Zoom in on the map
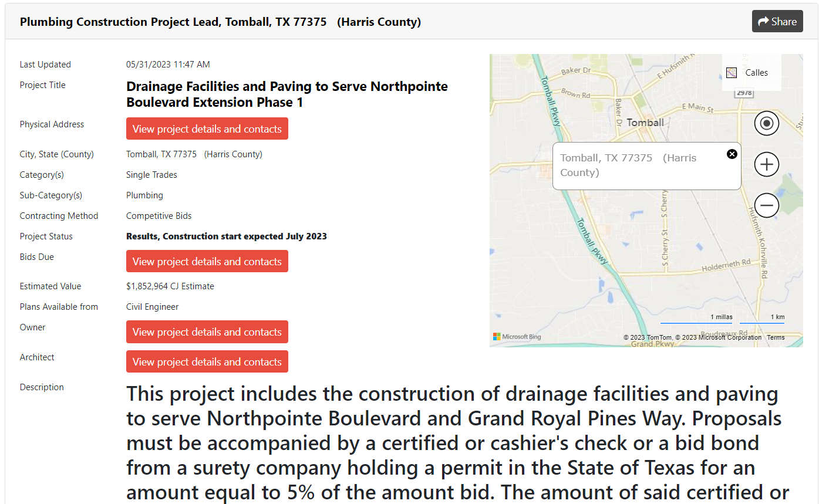 766,164
